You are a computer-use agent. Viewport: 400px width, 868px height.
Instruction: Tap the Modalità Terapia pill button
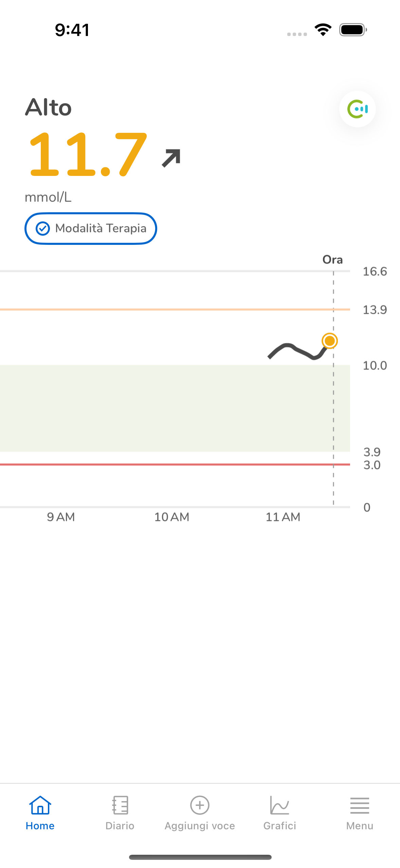click(91, 229)
